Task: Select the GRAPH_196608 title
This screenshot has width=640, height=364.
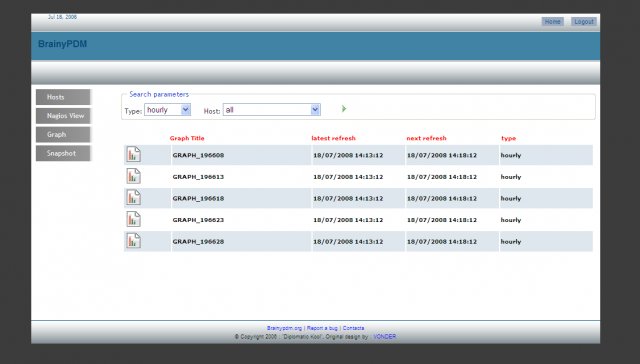Action: [x=198, y=155]
